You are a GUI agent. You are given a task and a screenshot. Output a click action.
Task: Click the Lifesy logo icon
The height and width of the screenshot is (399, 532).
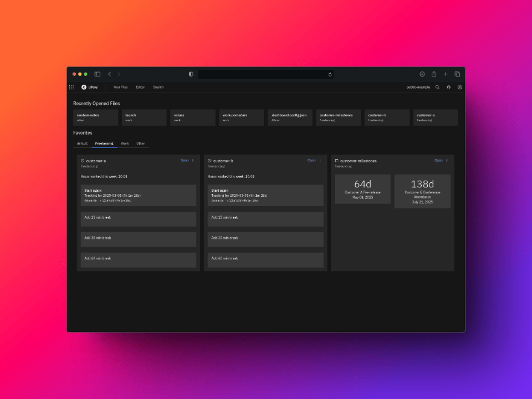tap(83, 87)
